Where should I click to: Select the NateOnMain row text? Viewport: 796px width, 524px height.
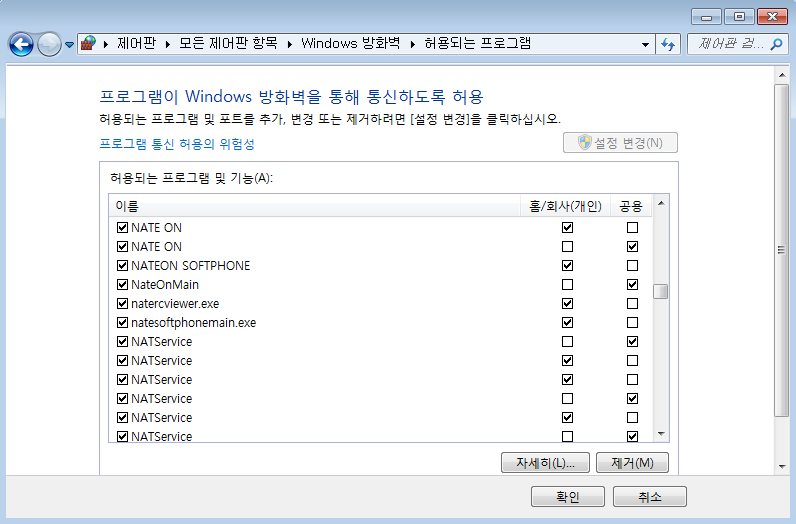pos(165,284)
